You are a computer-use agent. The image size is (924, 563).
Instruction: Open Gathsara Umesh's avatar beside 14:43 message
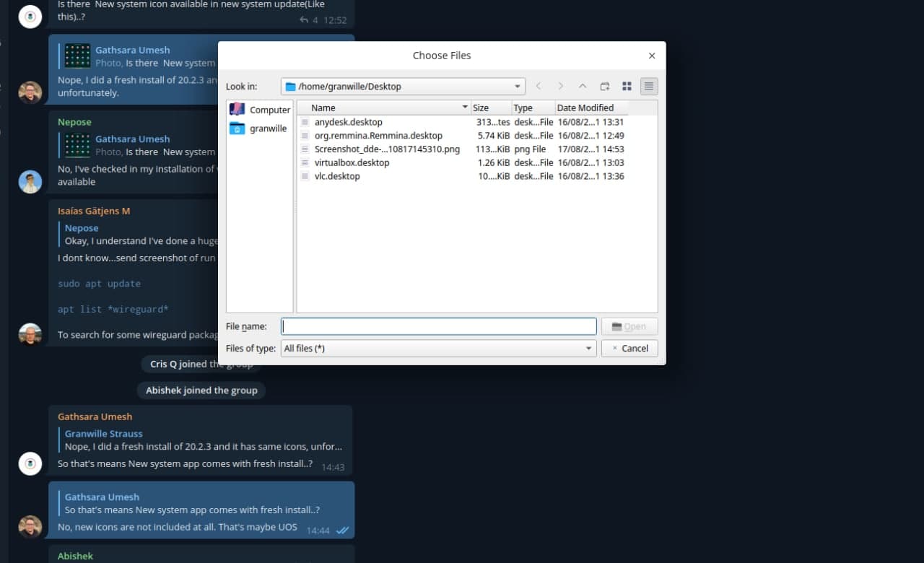[x=30, y=463]
